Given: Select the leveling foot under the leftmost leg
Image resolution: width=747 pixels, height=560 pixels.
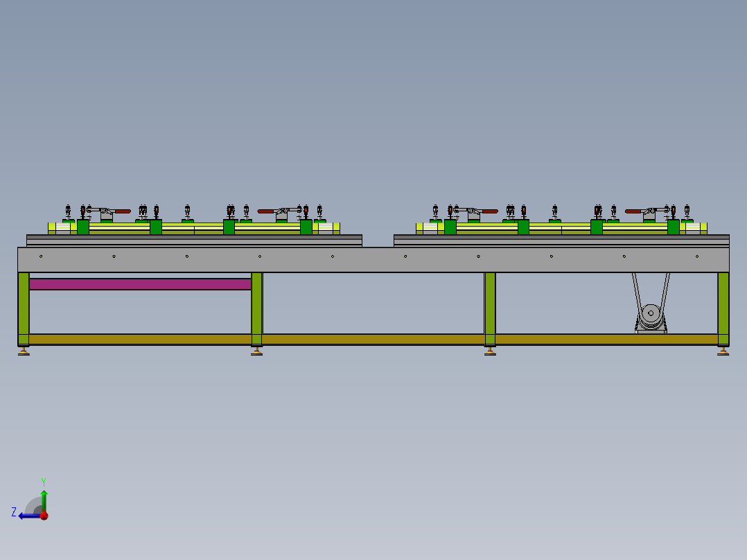Looking at the screenshot, I should coord(24,351).
